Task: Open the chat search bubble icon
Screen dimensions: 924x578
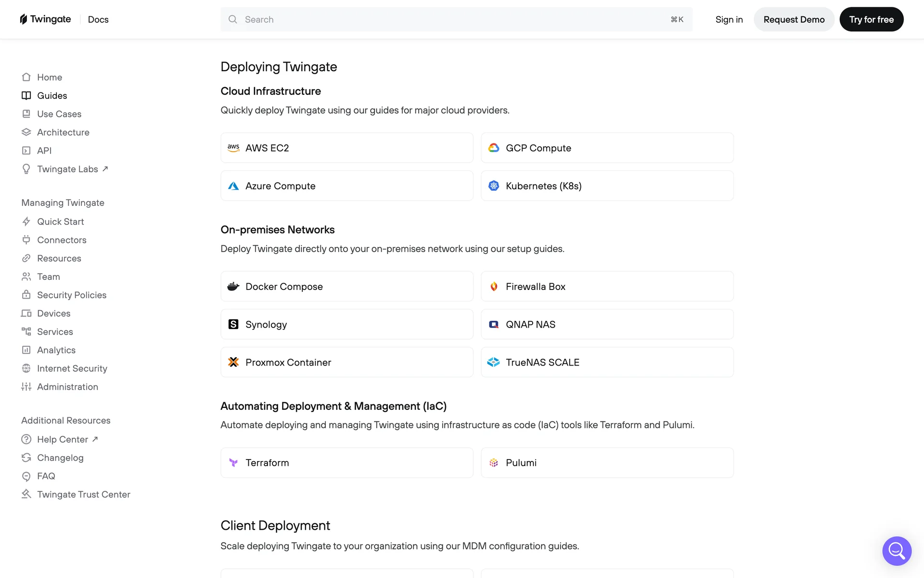Action: tap(897, 551)
